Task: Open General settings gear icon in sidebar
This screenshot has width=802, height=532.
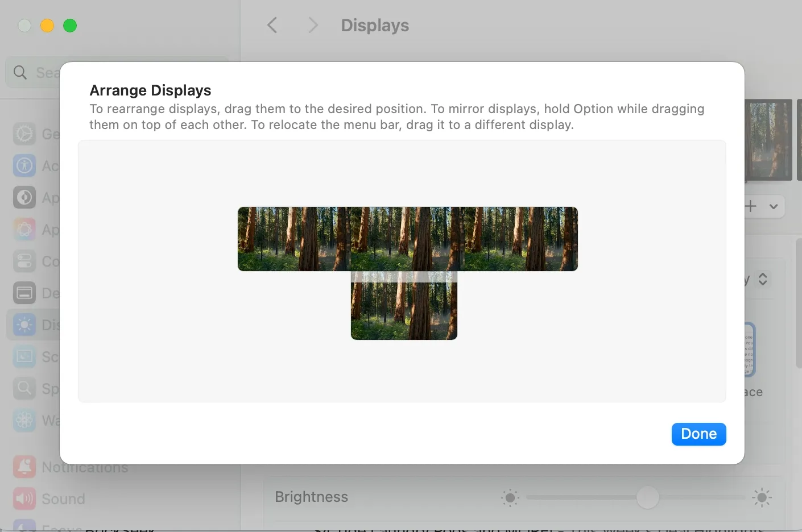Action: 24,134
